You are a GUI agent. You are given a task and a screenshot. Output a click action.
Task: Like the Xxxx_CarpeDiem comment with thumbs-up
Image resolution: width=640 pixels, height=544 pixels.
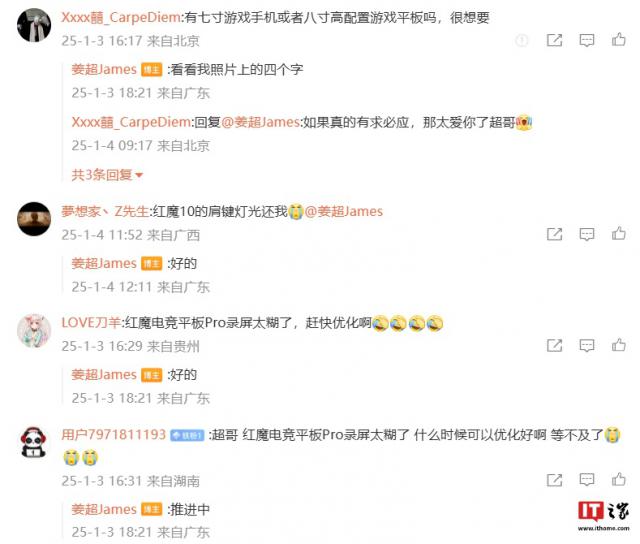(619, 40)
